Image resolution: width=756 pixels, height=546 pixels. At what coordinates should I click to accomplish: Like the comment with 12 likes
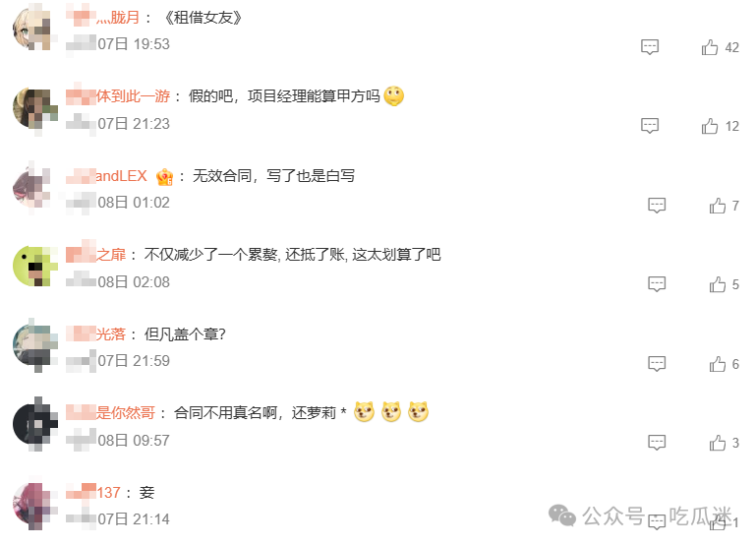[710, 126]
